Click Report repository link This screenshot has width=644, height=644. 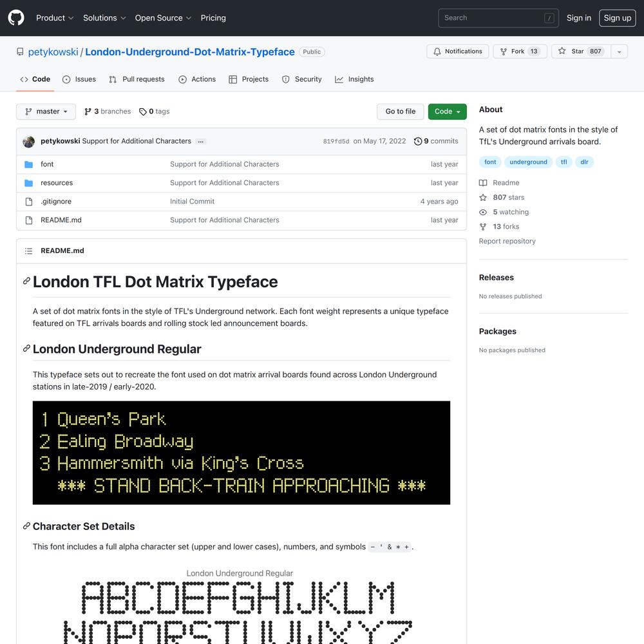pyautogui.click(x=507, y=241)
